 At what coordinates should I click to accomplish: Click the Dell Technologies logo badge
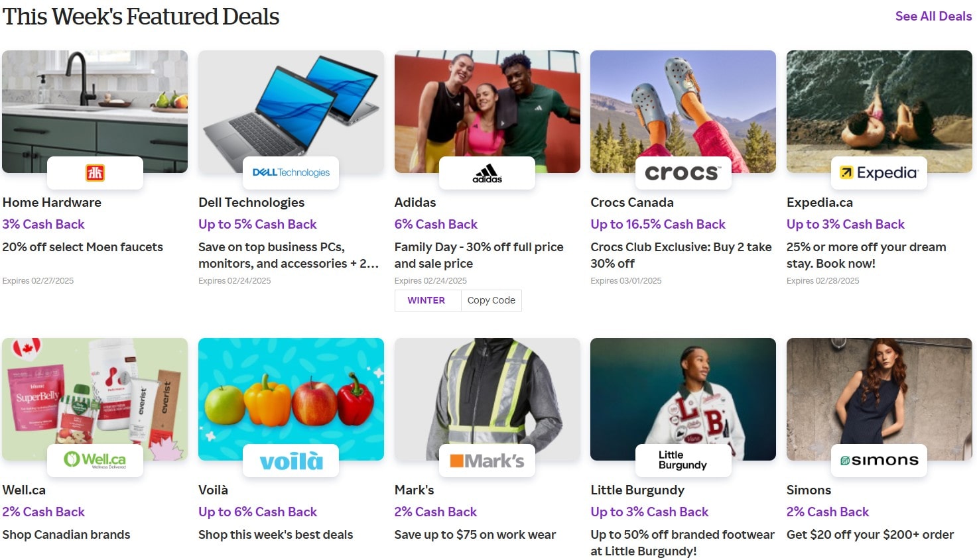coord(291,173)
